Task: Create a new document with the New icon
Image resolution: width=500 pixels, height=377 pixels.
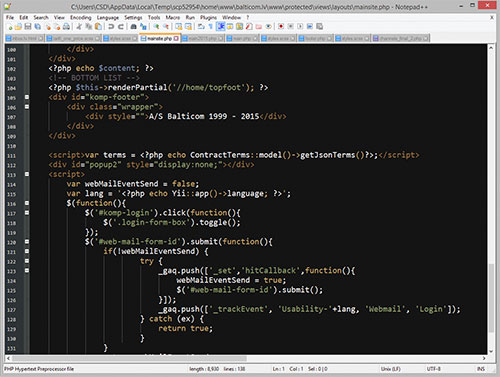Action: point(10,27)
